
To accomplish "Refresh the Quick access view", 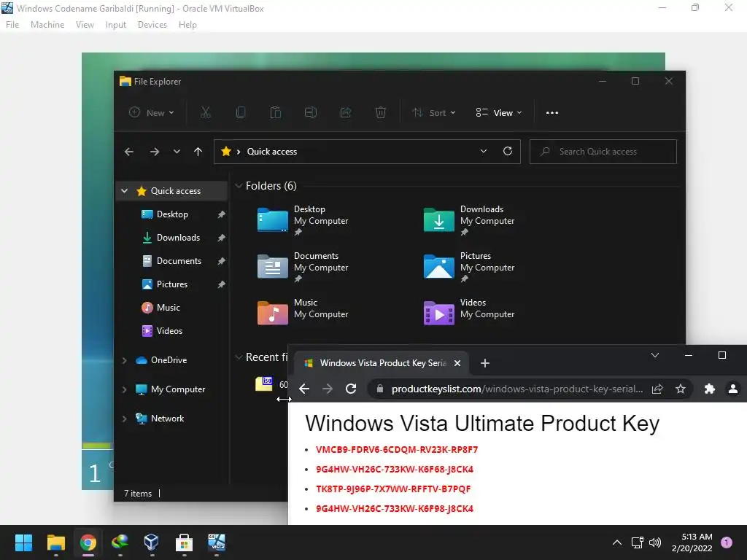I will coord(508,151).
